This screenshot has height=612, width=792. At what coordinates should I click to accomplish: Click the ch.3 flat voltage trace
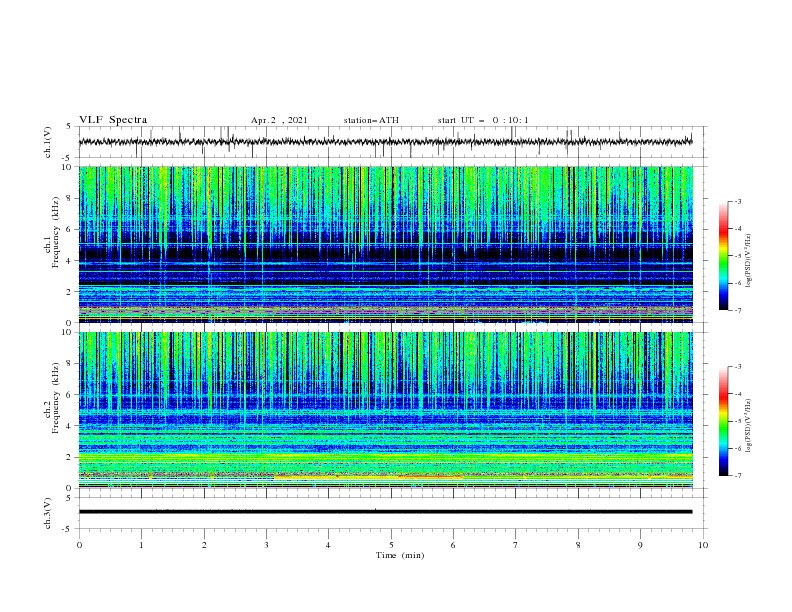coord(385,512)
